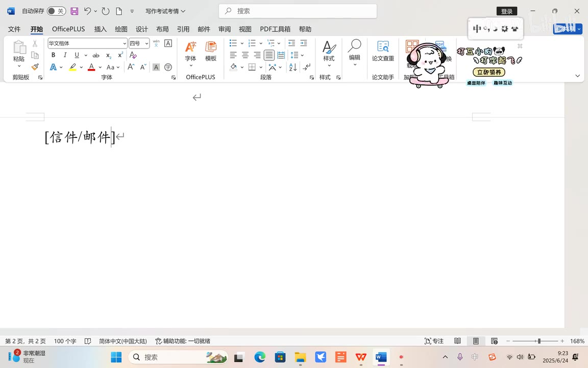This screenshot has width=588, height=368.
Task: Switch to the 审阅 Review tab
Action: 225,29
